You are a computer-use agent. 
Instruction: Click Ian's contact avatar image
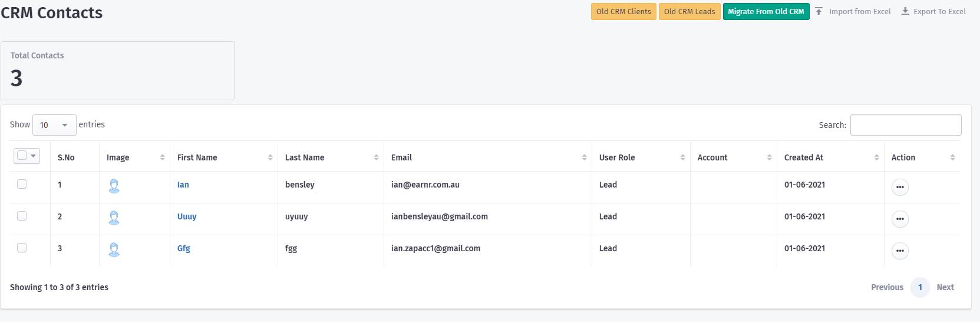(x=114, y=186)
